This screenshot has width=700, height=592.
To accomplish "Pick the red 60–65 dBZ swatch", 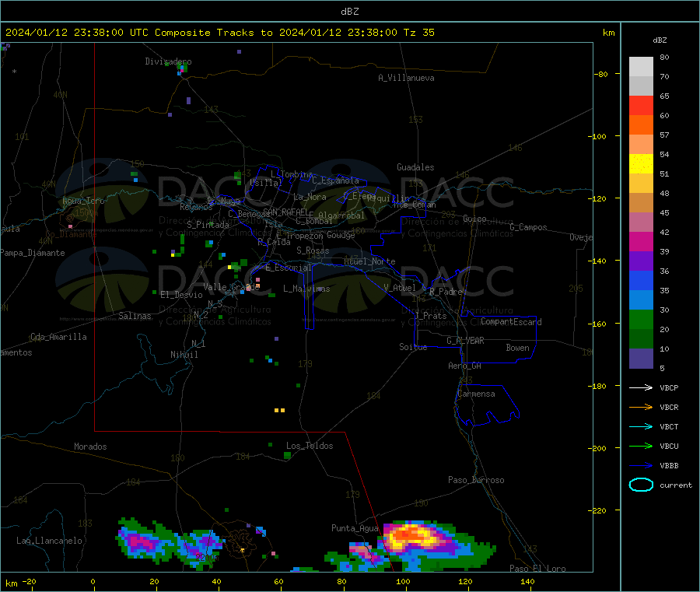I will (x=641, y=105).
